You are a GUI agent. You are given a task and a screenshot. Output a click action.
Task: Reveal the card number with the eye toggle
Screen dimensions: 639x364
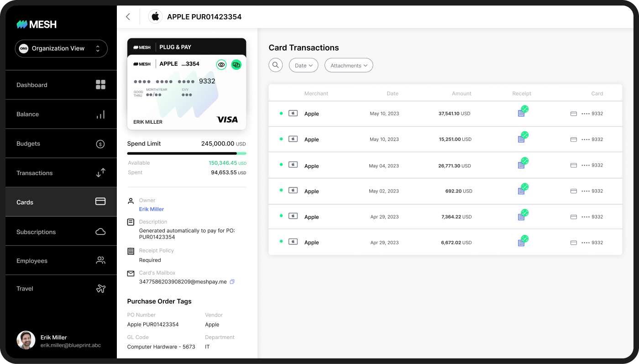tap(221, 64)
